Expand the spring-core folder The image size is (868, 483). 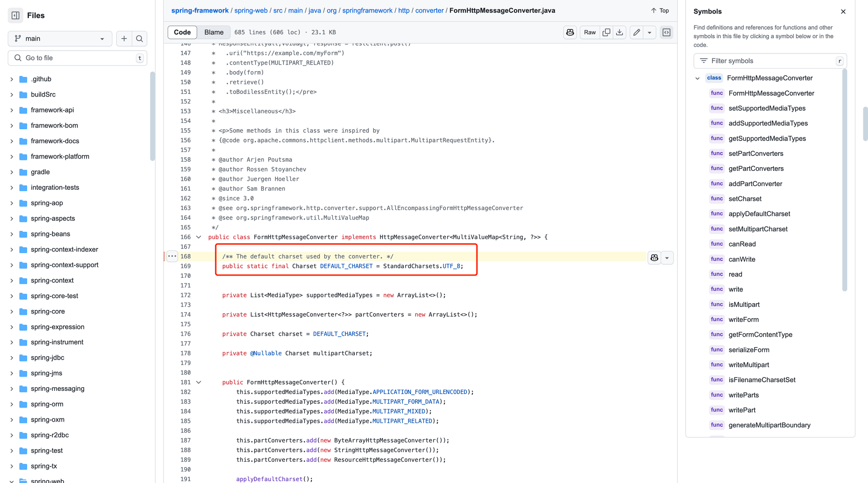[12, 312]
